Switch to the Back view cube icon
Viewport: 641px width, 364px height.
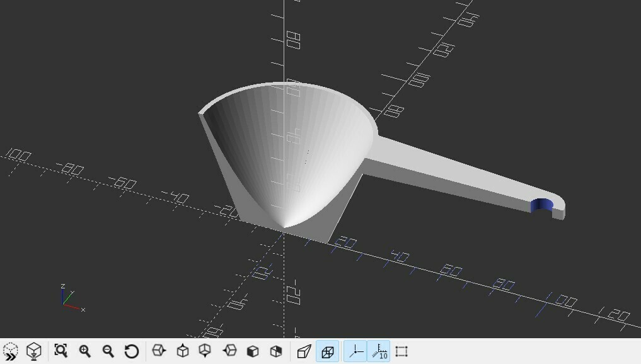tap(276, 351)
